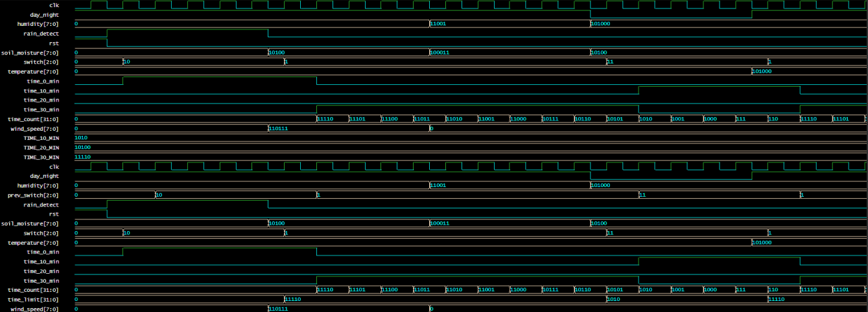Click value 1010 on the time_limit waveform
This screenshot has width=868, height=312.
[614, 300]
